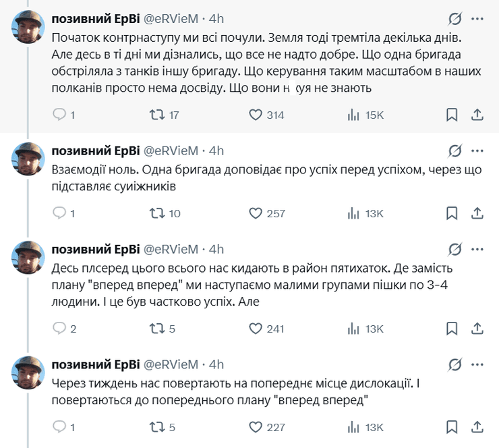Screen dimensions: 499x448
Task: View analytics of the 15K views tweet
Action: [x=353, y=115]
